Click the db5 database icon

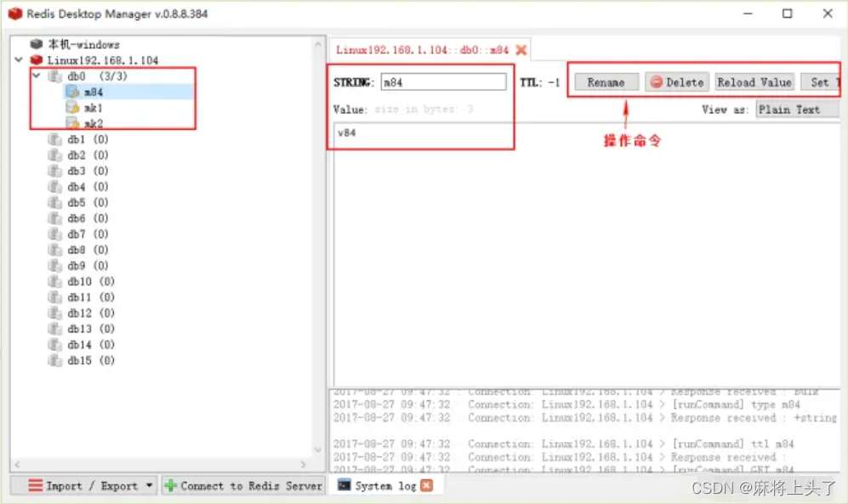coord(54,202)
